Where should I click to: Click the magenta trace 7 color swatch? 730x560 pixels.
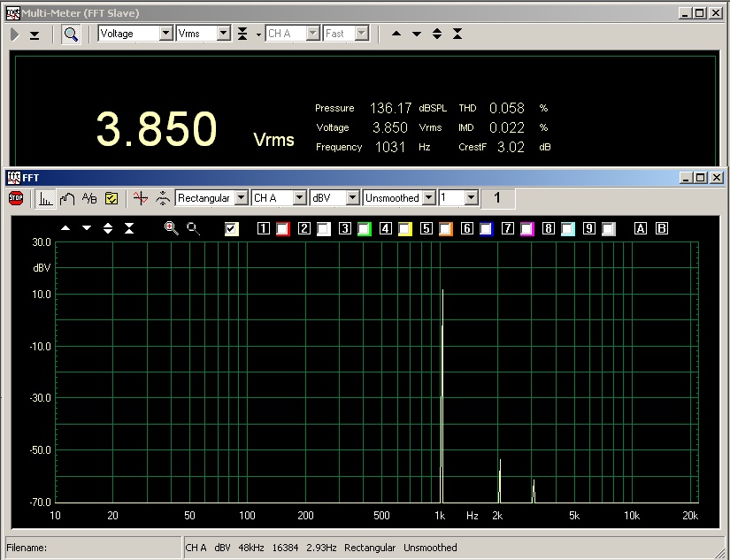pos(526,229)
